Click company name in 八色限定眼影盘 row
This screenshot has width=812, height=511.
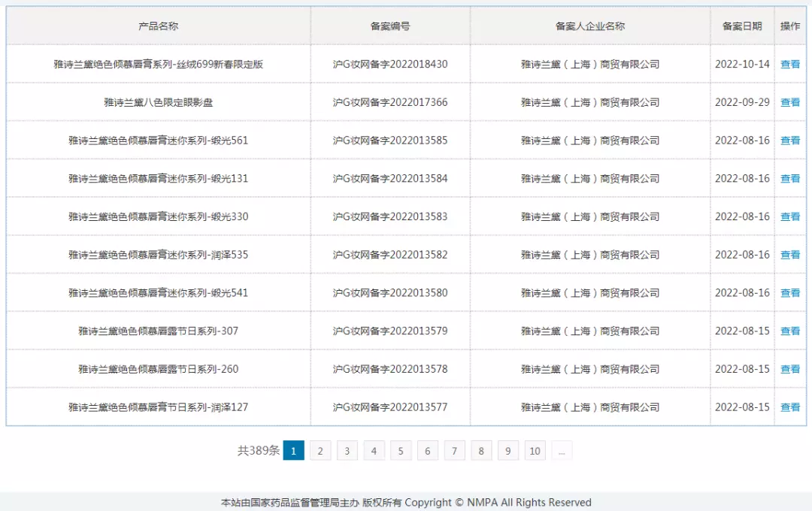point(590,102)
